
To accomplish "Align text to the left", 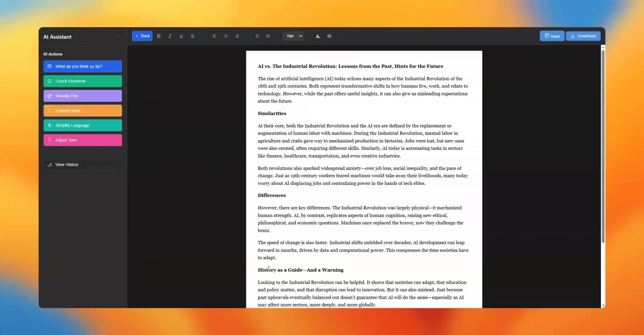I will (214, 36).
